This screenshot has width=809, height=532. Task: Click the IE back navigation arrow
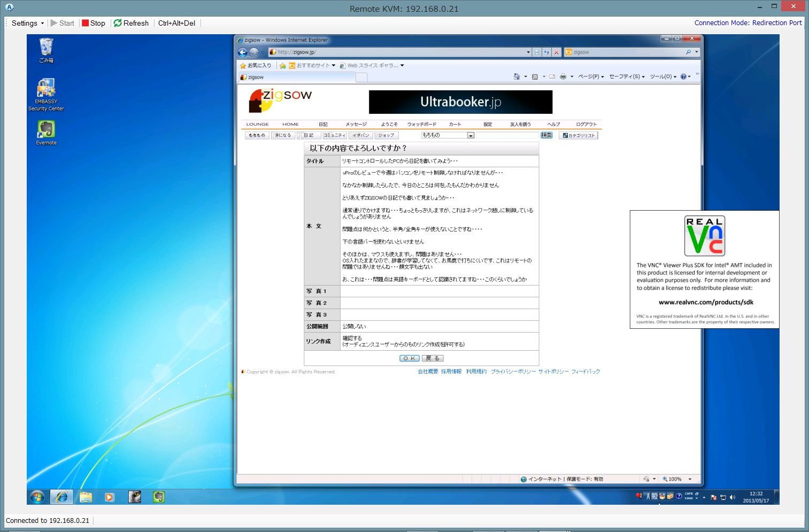(x=242, y=52)
